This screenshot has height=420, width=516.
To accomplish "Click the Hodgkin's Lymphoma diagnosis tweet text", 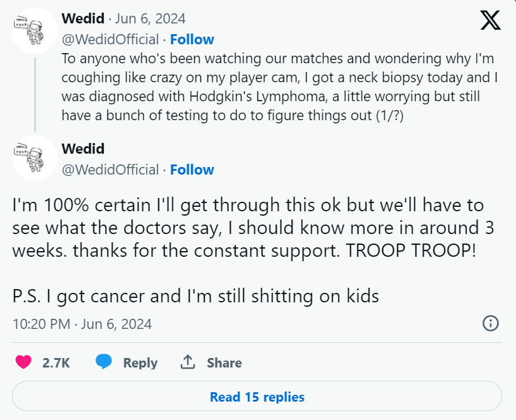I will pyautogui.click(x=278, y=87).
